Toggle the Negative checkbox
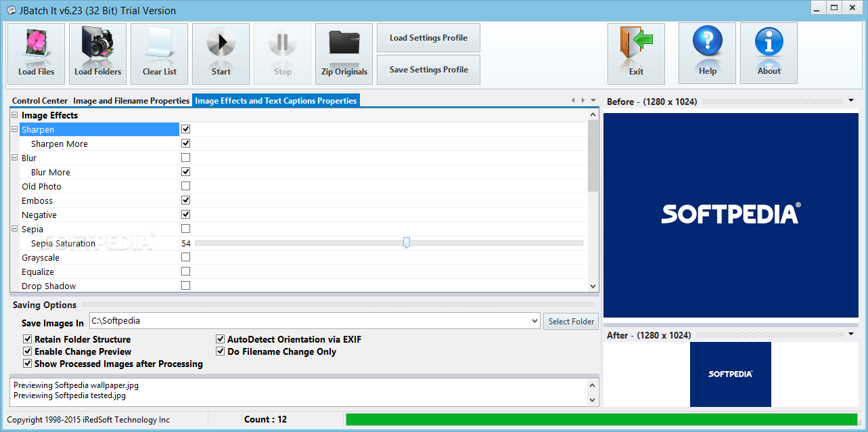 click(186, 214)
